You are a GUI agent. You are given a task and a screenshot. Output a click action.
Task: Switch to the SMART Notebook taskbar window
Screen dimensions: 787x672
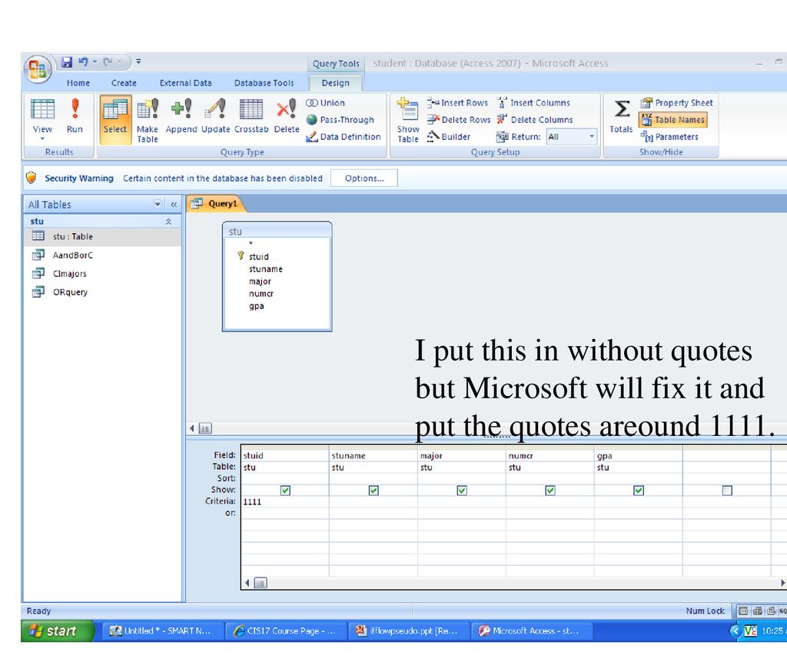click(161, 630)
